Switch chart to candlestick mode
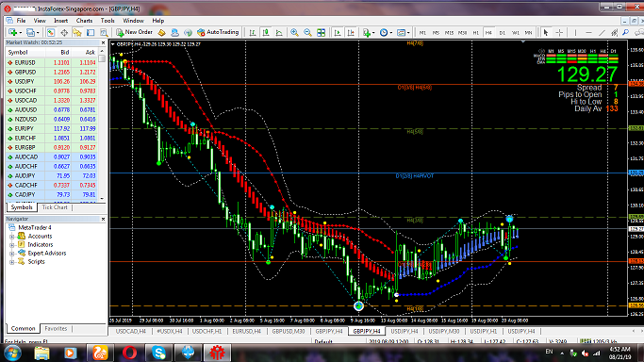 coord(266,32)
